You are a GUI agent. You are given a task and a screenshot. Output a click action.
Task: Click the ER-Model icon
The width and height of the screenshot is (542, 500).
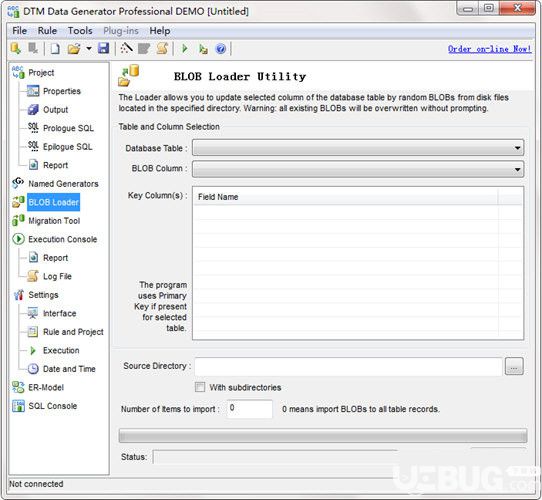[x=18, y=387]
